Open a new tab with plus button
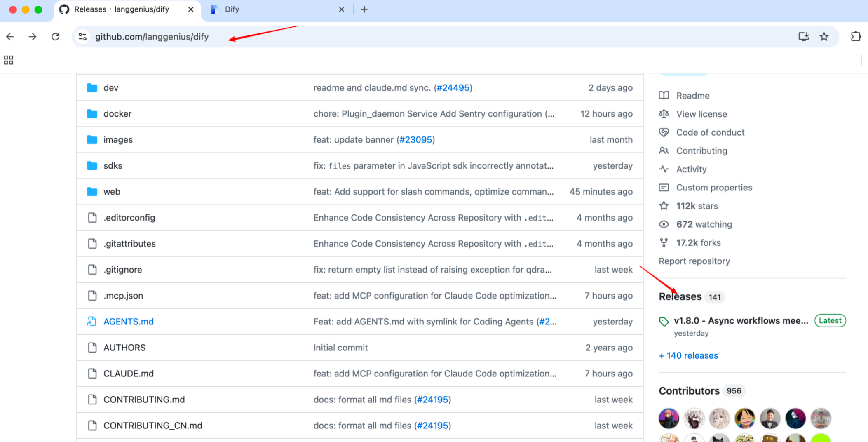This screenshot has width=868, height=442. click(364, 9)
